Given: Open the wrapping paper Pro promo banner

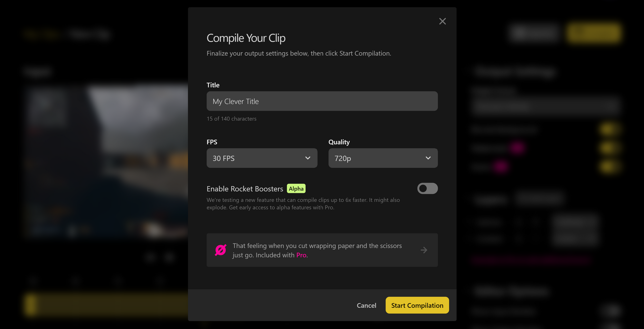Looking at the screenshot, I should [322, 250].
